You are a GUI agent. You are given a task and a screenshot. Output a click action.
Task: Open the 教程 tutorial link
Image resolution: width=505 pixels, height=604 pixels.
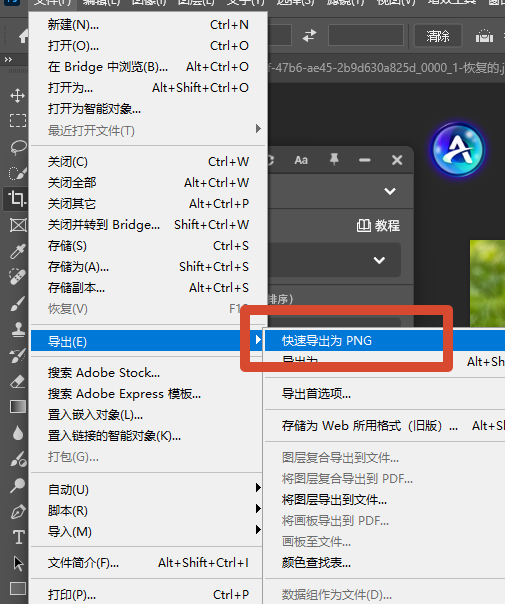pyautogui.click(x=378, y=225)
